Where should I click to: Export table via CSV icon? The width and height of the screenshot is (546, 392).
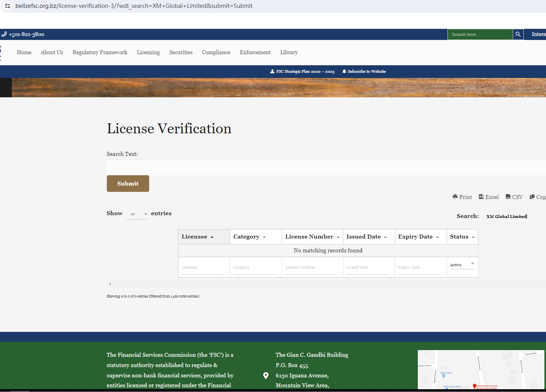coord(508,197)
